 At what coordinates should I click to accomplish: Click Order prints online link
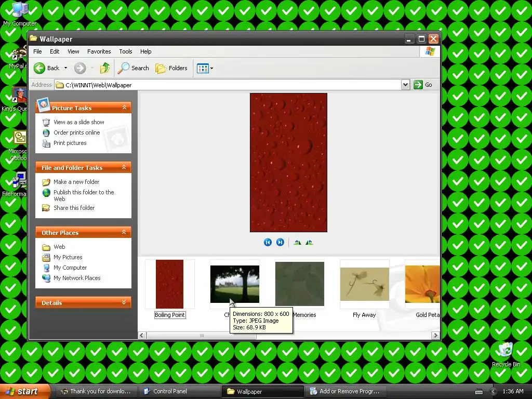[77, 132]
